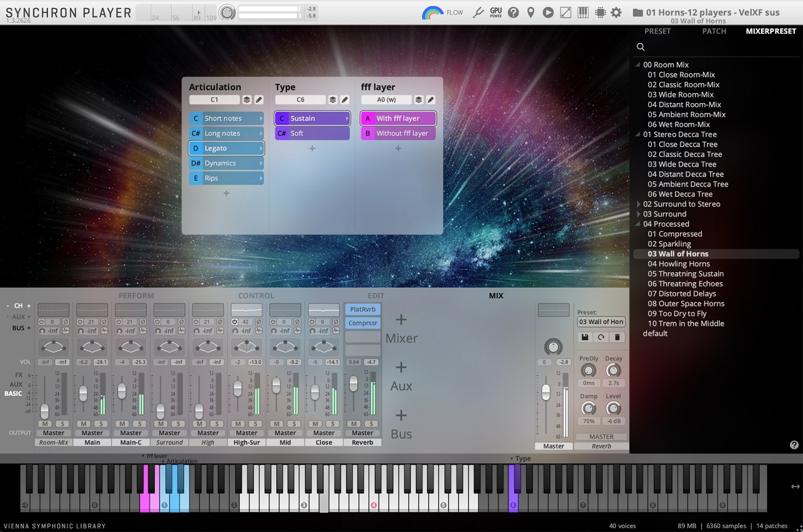Edit the Articulation mapping with its pencil icon
This screenshot has width=803, height=532.
[259, 99]
